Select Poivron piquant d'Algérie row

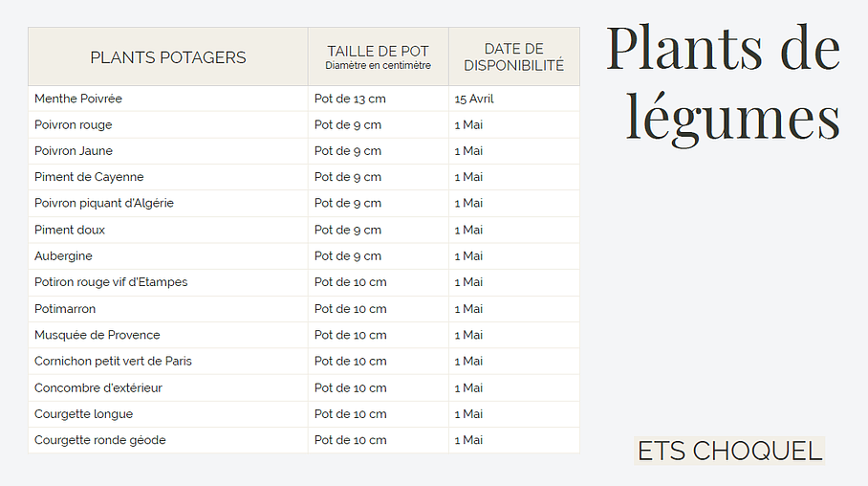pos(104,203)
